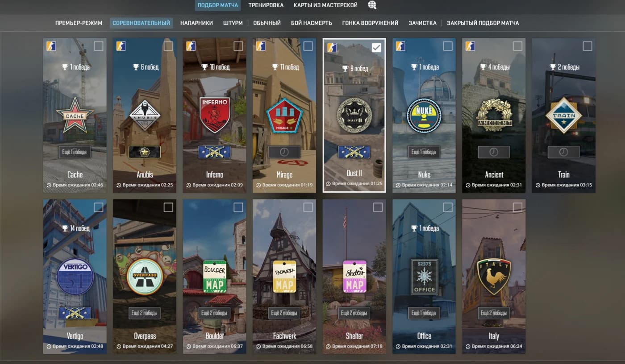Click the crossed-rifles rank icon on Vertigo
Image resolution: width=625 pixels, height=364 pixels.
click(75, 313)
